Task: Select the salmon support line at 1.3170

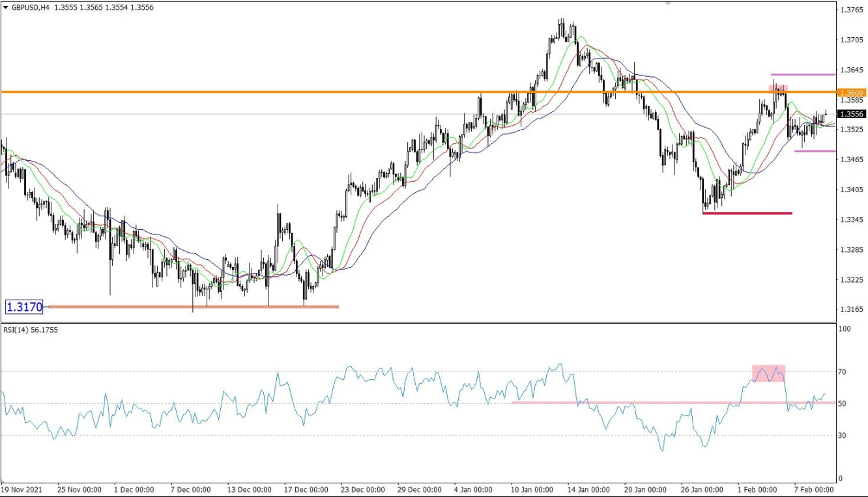Action: click(x=194, y=306)
